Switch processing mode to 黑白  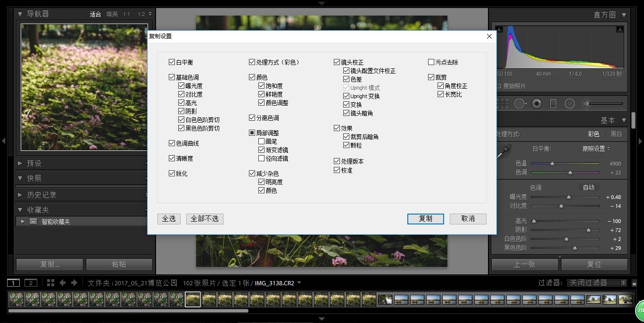[616, 134]
